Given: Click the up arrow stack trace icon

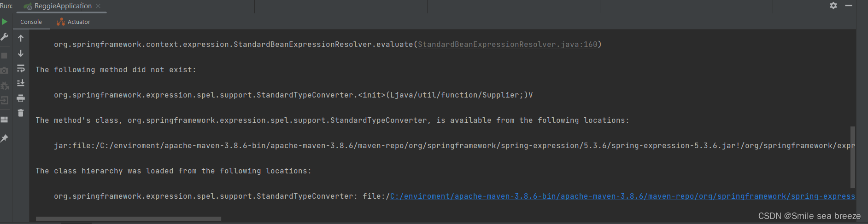Looking at the screenshot, I should click(x=21, y=38).
